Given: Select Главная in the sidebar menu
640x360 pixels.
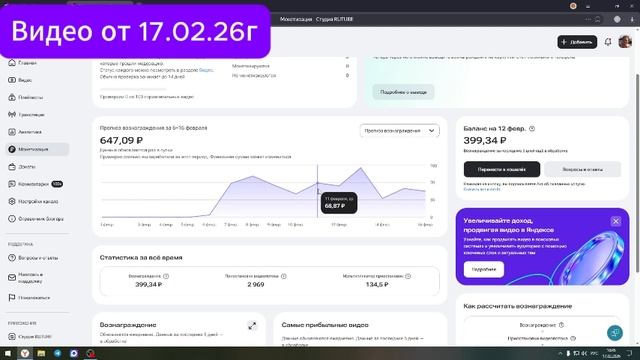Looking at the screenshot, I should (x=27, y=63).
